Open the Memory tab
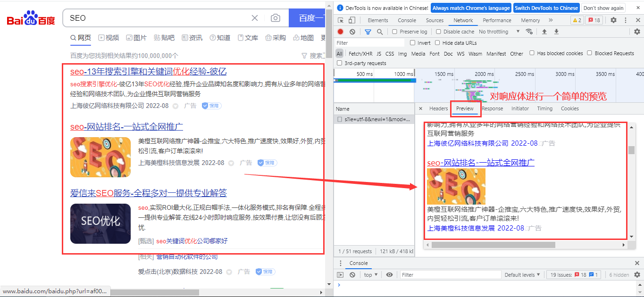 (x=530, y=20)
